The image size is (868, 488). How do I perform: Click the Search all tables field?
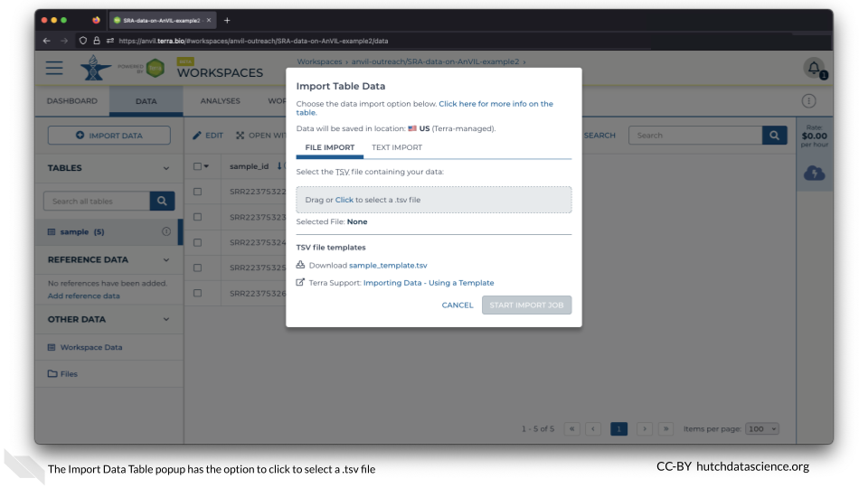97,201
